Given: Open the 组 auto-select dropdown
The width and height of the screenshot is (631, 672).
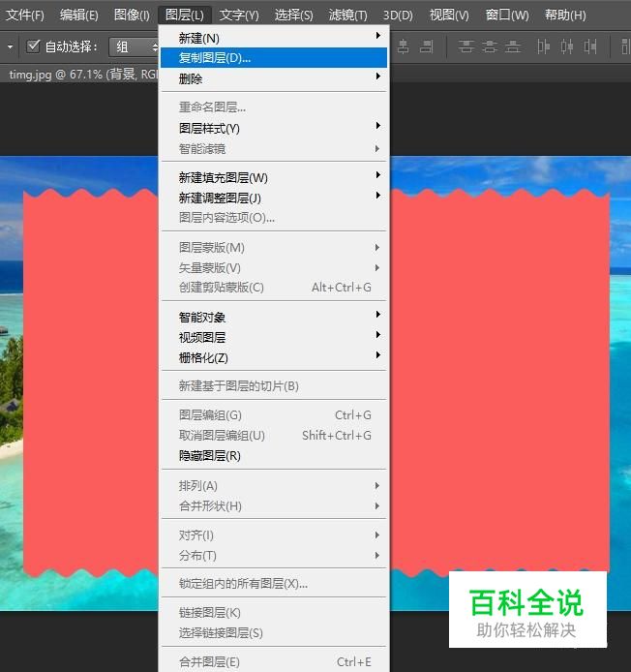Looking at the screenshot, I should click(134, 46).
